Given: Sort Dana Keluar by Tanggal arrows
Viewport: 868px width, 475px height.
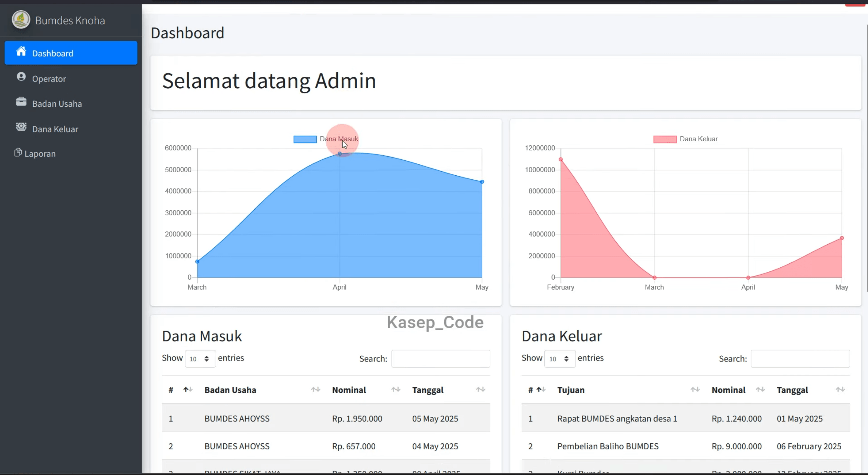Looking at the screenshot, I should click(840, 390).
